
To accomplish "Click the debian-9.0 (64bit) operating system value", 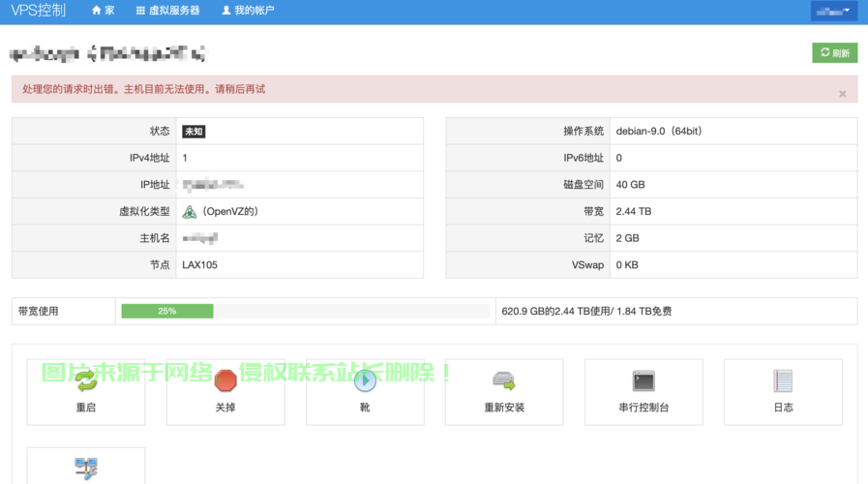I will 659,132.
